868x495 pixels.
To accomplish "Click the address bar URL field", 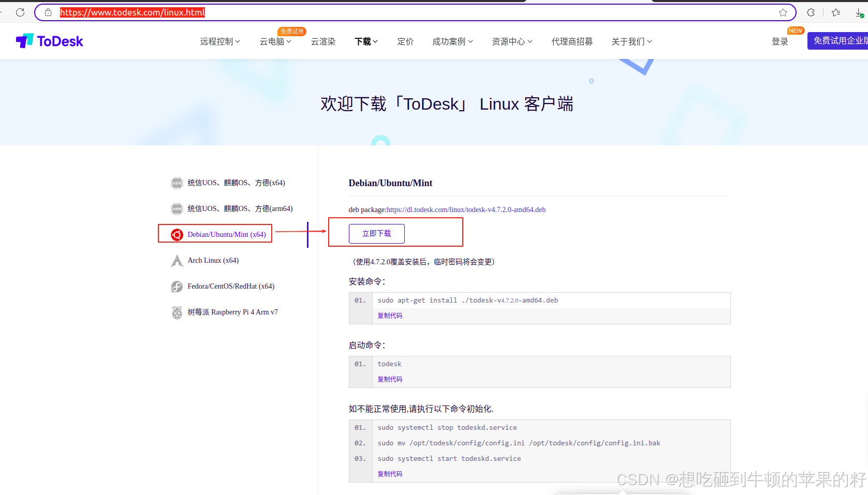I will (414, 12).
